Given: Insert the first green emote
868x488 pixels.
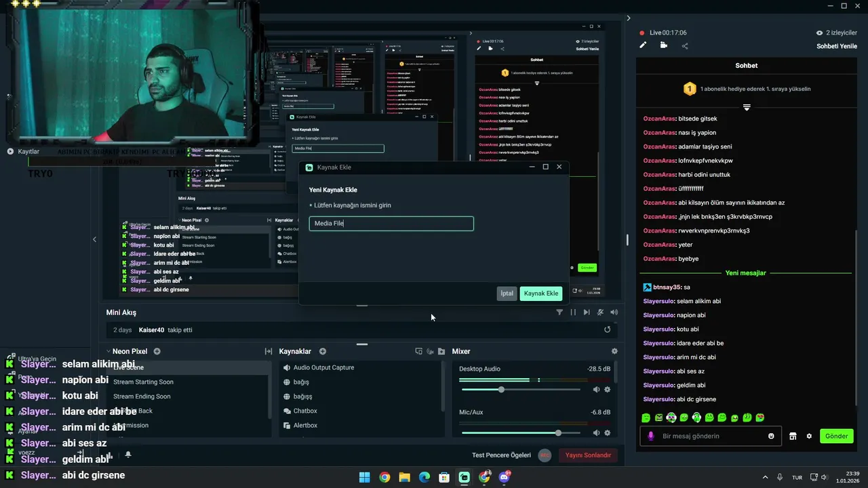Looking at the screenshot, I should click(646, 418).
